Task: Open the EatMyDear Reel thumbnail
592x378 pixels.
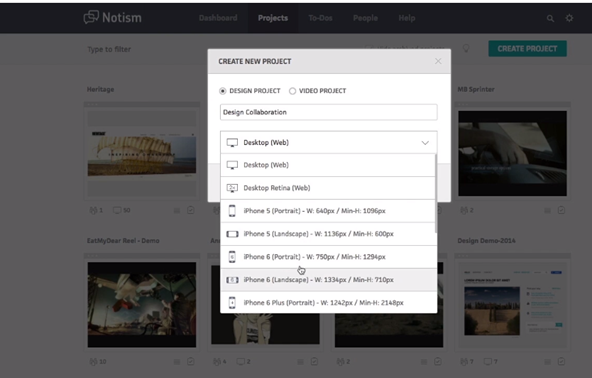Action: 142,305
